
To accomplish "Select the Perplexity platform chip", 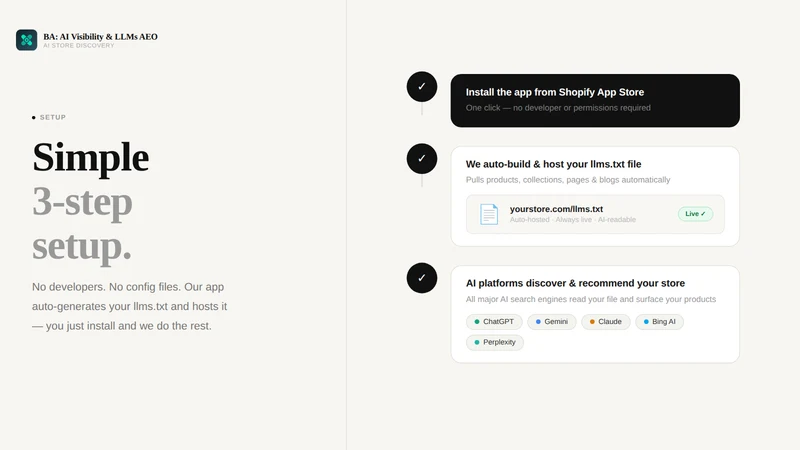I will pyautogui.click(x=495, y=342).
